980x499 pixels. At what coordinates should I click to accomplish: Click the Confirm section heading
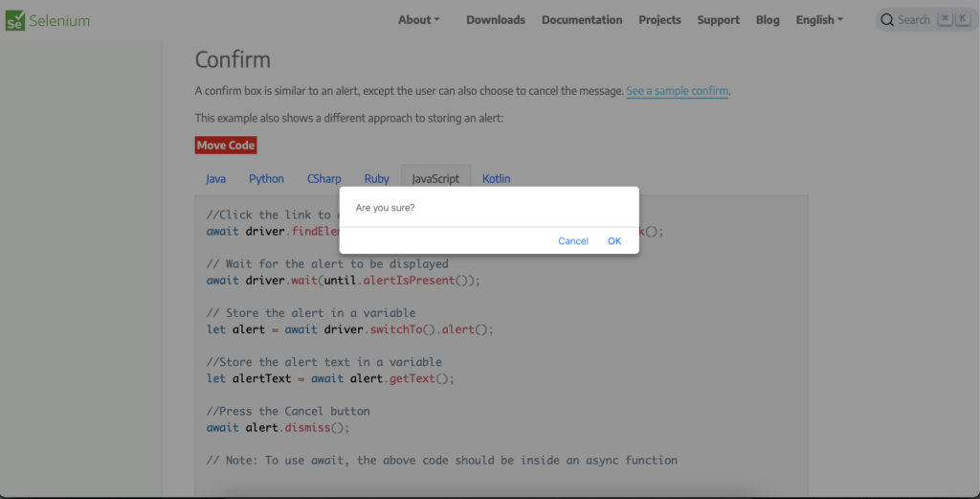tap(233, 59)
